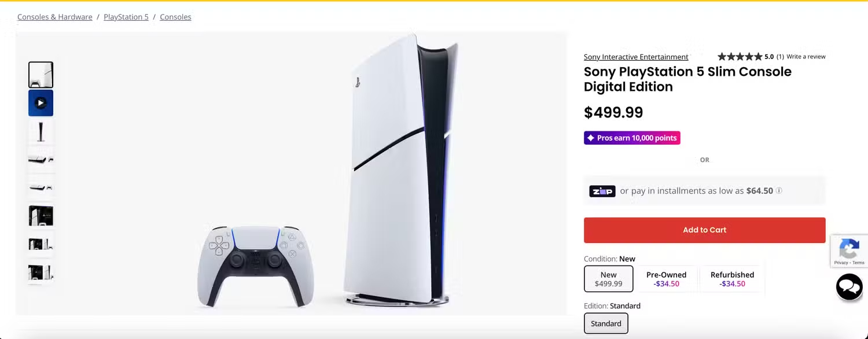Viewport: 868px width, 339px height.
Task: Choose the Standard edition option
Action: pyautogui.click(x=606, y=323)
